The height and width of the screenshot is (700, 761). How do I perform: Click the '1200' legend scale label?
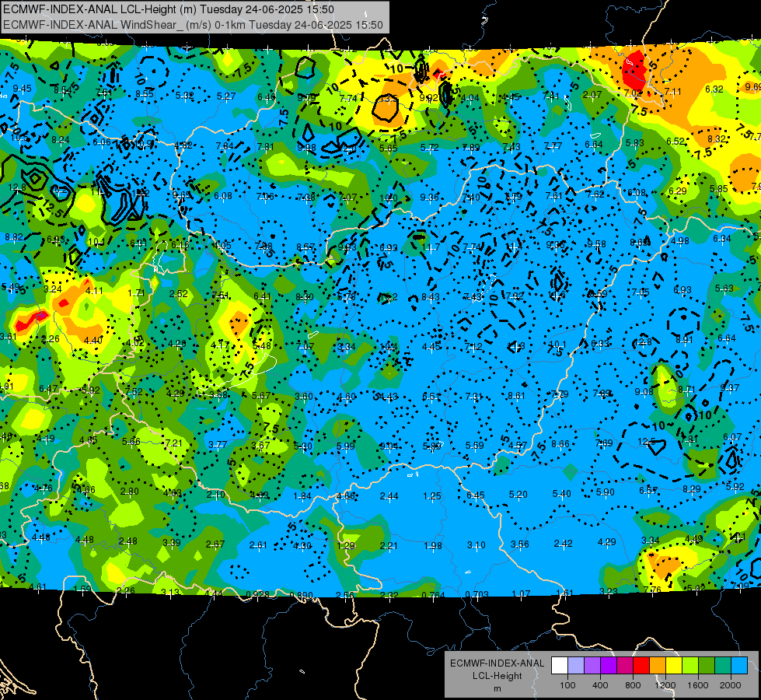coord(665,685)
